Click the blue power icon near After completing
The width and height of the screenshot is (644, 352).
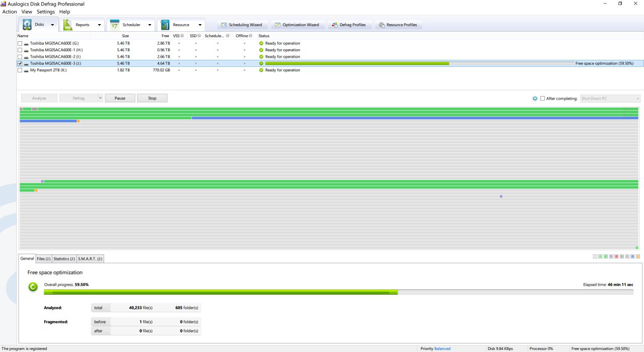pos(535,99)
